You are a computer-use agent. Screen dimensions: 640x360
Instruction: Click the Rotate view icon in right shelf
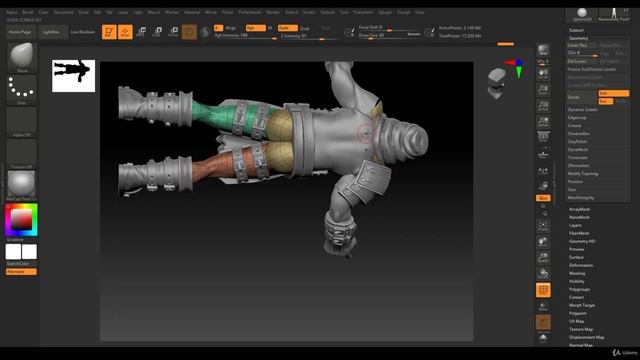pos(543,273)
